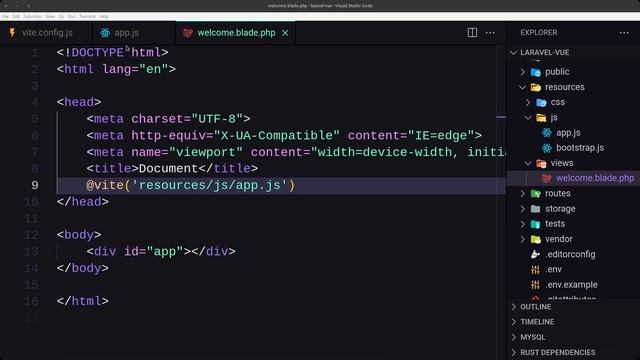The width and height of the screenshot is (640, 360).
Task: Click the bootstrap.js file icon
Action: tap(547, 148)
